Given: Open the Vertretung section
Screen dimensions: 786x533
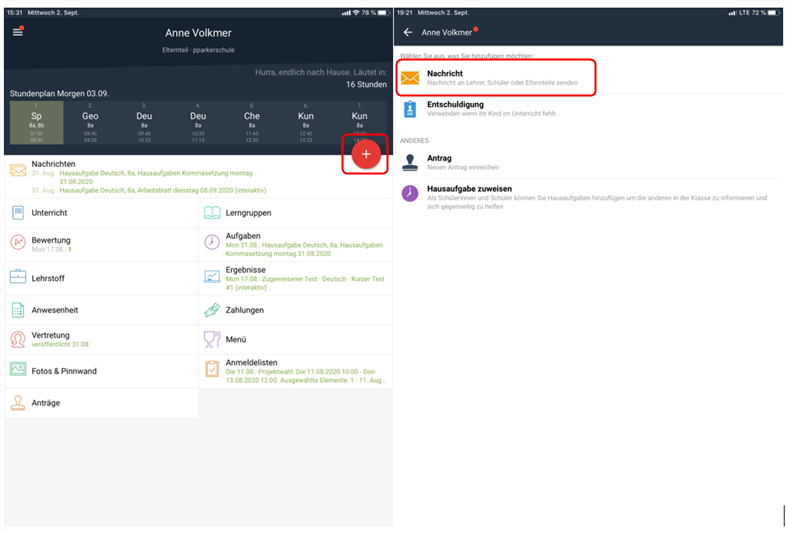Looking at the screenshot, I should pyautogui.click(x=101, y=339).
